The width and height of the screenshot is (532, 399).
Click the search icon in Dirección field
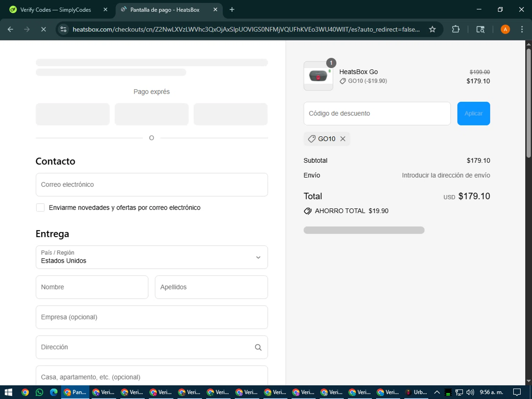[258, 348]
